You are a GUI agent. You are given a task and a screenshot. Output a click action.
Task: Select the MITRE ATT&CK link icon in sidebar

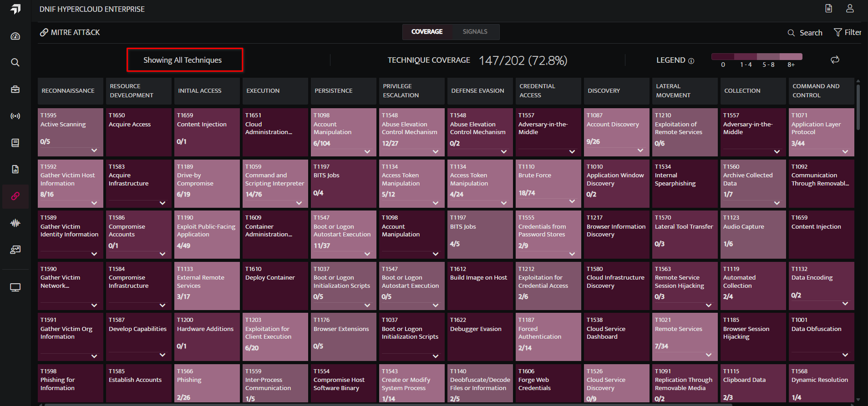tap(15, 196)
